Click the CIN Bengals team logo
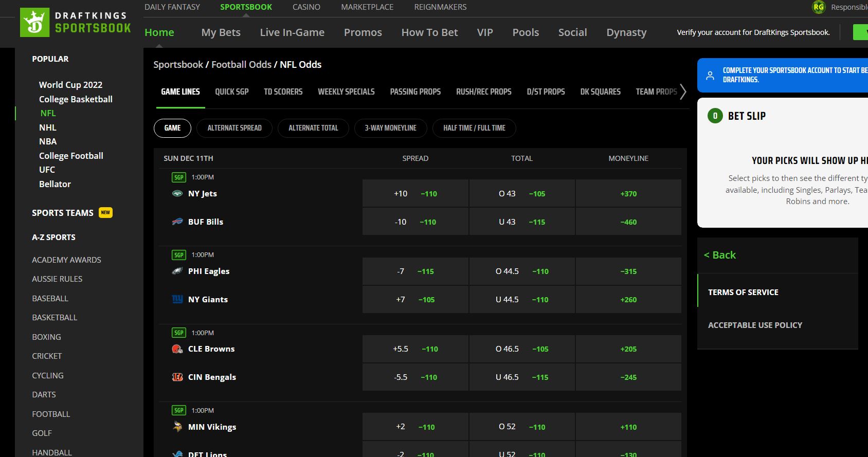The width and height of the screenshot is (868, 457). point(177,377)
